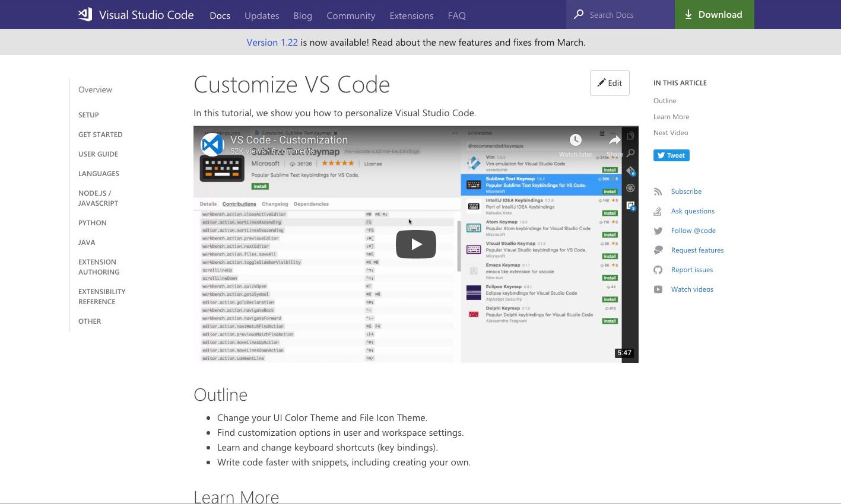Click the Subscribe link
The height and width of the screenshot is (504, 841).
click(686, 192)
